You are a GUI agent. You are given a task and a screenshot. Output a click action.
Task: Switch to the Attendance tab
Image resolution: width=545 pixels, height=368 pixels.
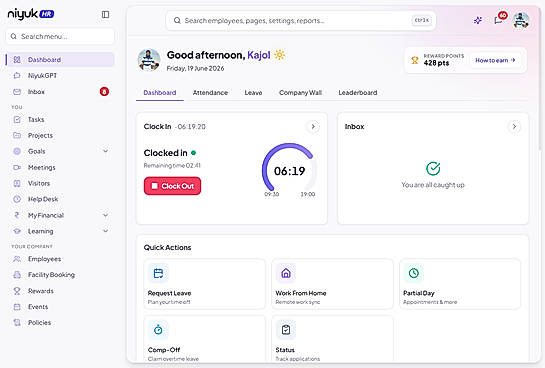tap(210, 93)
